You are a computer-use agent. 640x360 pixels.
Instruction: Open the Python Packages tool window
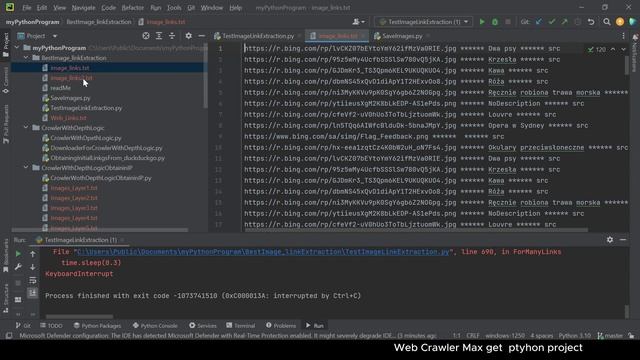(97, 325)
